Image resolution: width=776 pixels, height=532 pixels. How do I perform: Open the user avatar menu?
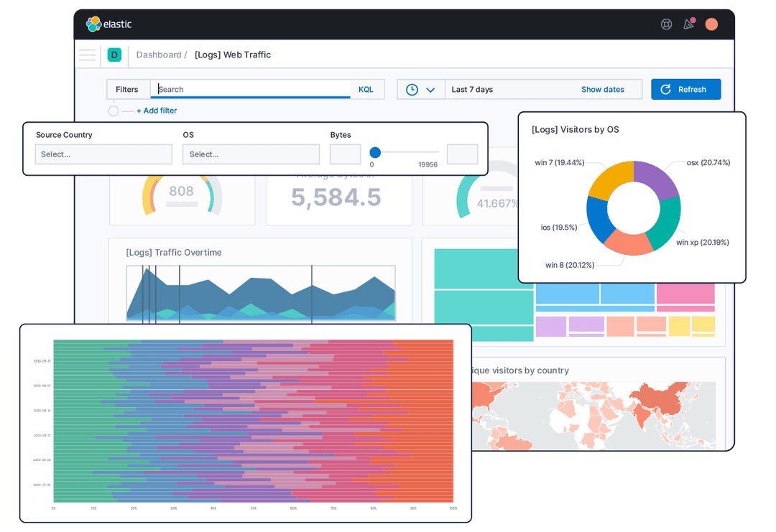(x=711, y=24)
